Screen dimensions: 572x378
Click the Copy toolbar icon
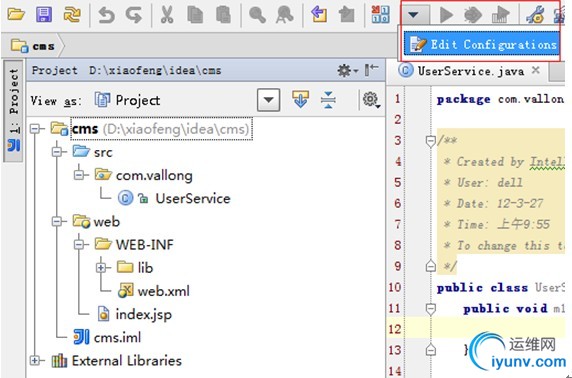(x=195, y=15)
